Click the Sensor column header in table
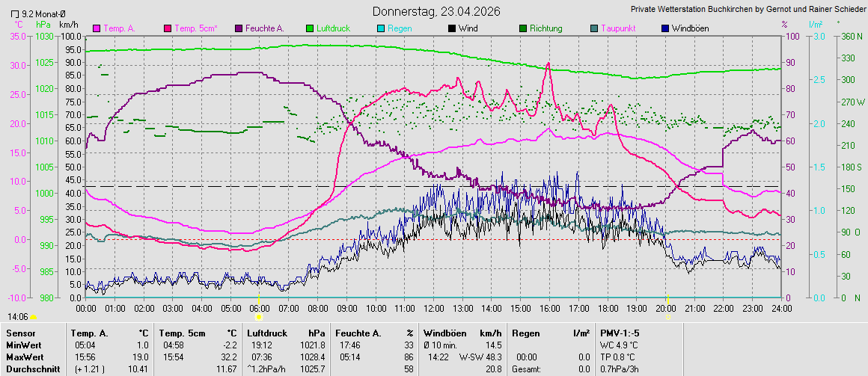Screen dimensions: 868x376 (21, 333)
